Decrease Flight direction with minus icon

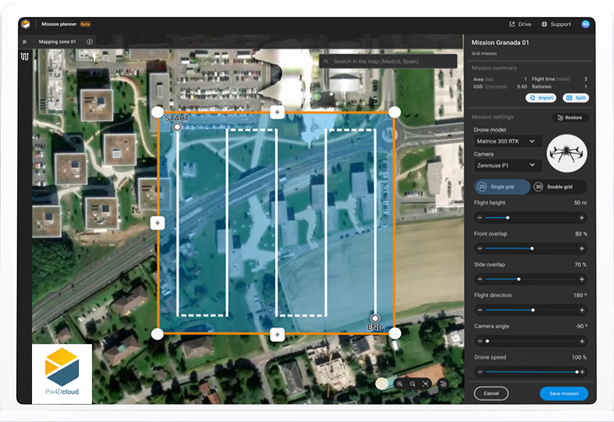pyautogui.click(x=480, y=310)
